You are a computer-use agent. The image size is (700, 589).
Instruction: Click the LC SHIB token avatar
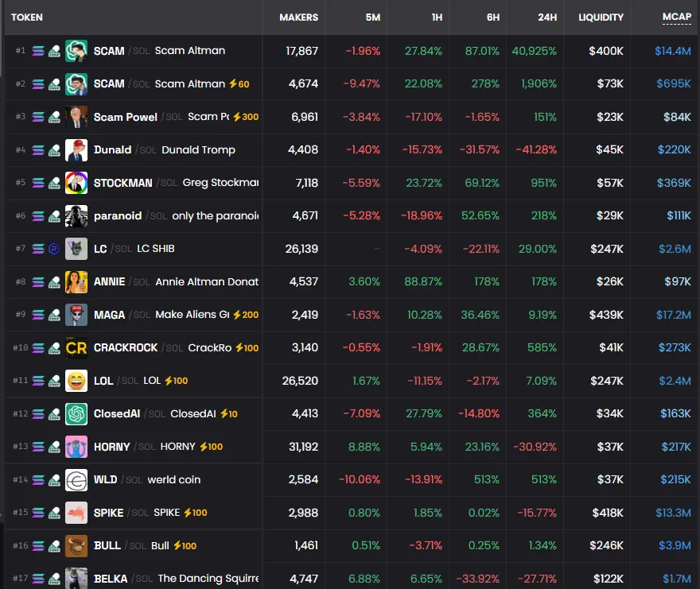click(76, 249)
